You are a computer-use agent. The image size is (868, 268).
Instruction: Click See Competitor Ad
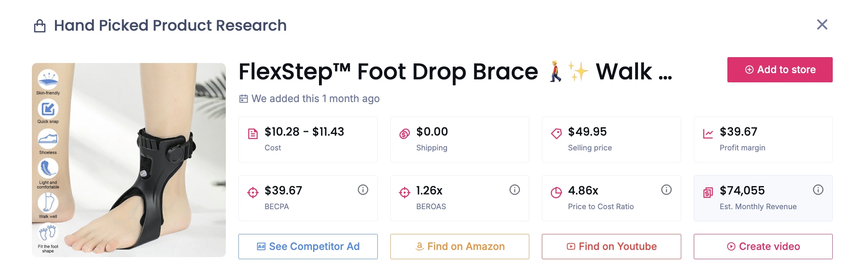tap(308, 247)
